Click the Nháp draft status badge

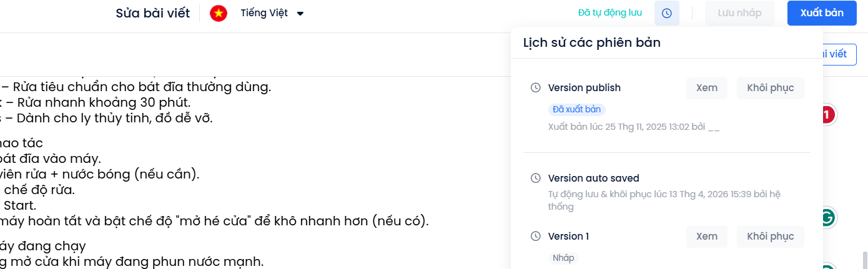[563, 258]
